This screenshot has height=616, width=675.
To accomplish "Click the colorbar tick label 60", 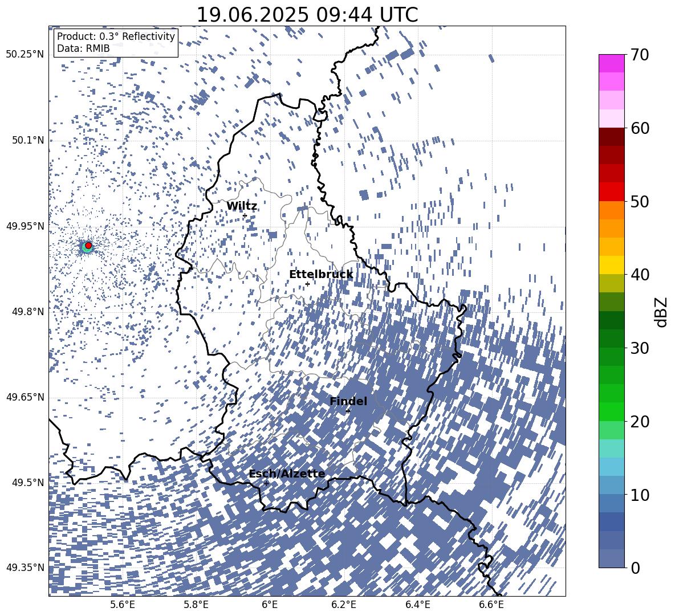I will (640, 128).
